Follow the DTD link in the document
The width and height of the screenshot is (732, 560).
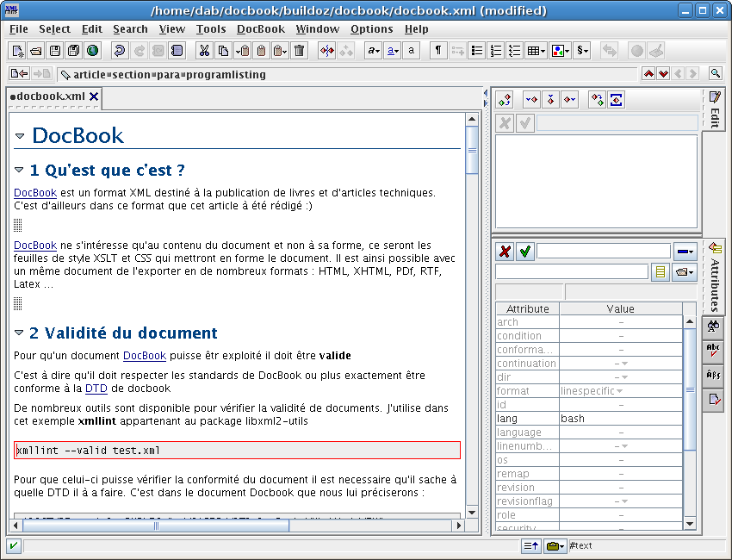[96, 389]
